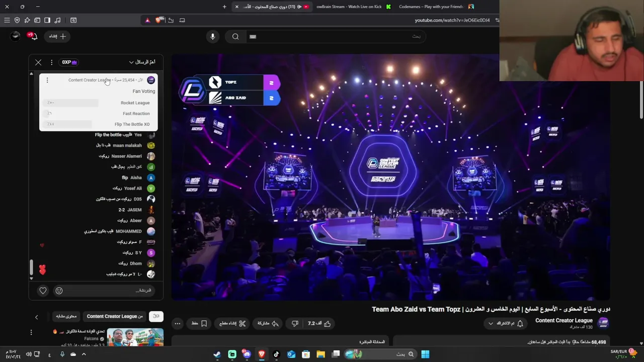
Task: Vote for Flip The Bottle XO
Action: (x=99, y=124)
